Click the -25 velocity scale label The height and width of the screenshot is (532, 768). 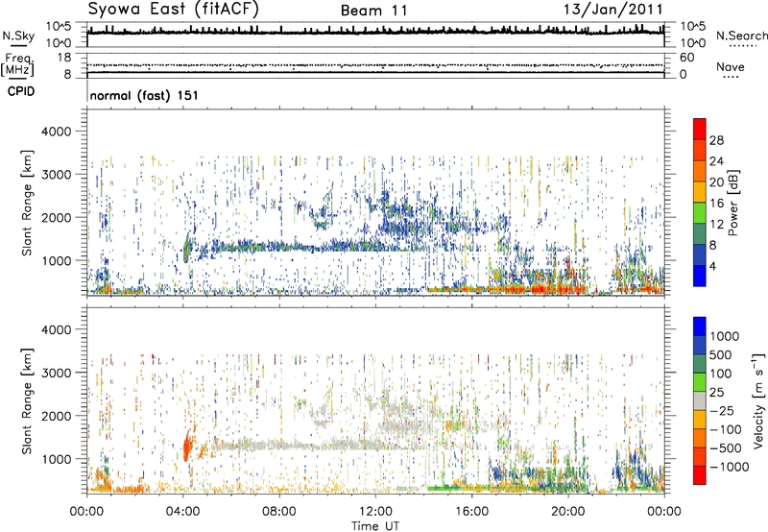click(x=723, y=411)
